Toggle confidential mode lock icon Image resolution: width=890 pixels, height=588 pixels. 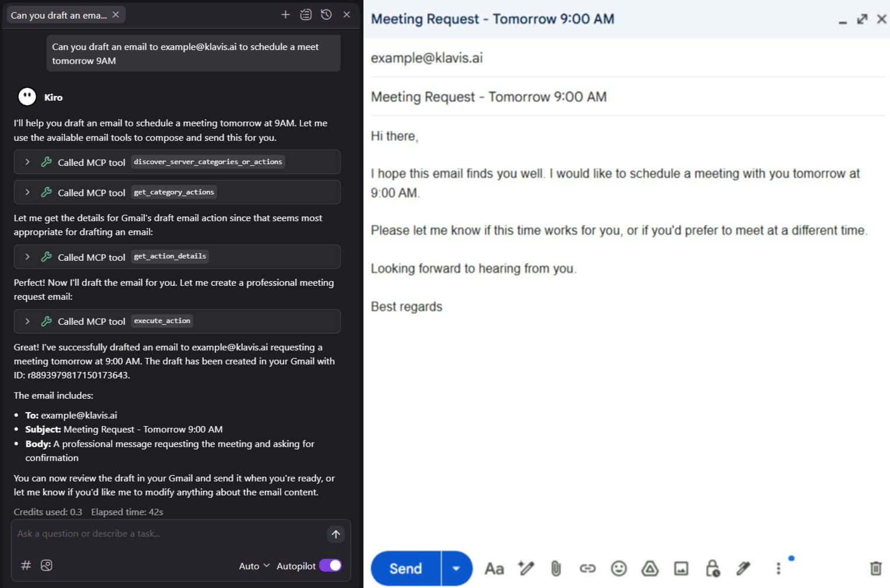[712, 568]
